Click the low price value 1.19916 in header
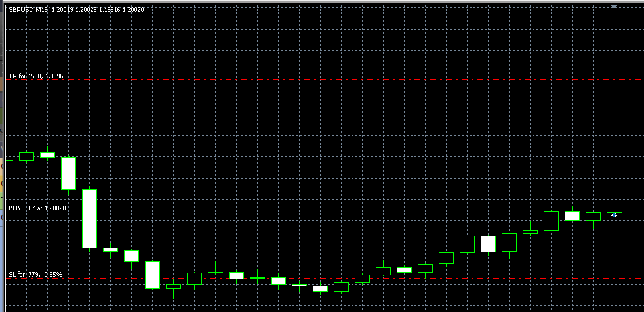The image size is (644, 312). pos(110,9)
